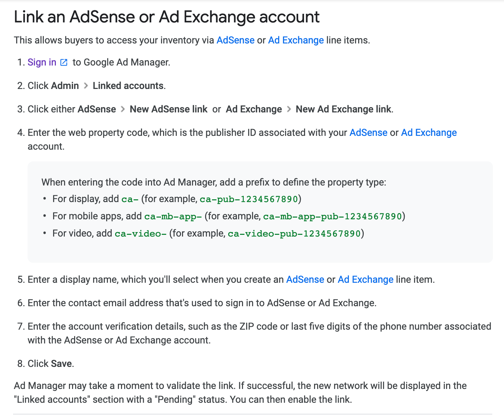The height and width of the screenshot is (420, 504).
Task: Open the AdSense link in step 4
Action: tap(368, 133)
